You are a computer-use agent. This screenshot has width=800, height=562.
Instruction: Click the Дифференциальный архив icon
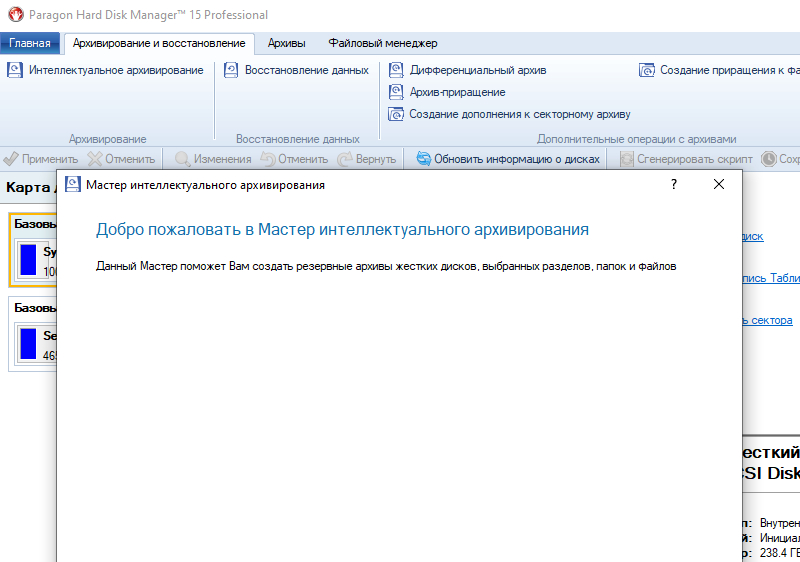point(396,70)
